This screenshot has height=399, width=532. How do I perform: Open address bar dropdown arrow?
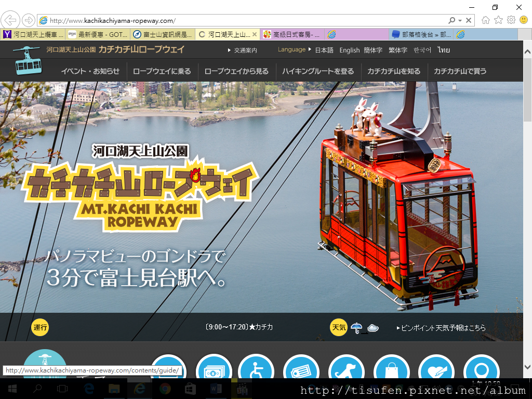click(x=460, y=20)
